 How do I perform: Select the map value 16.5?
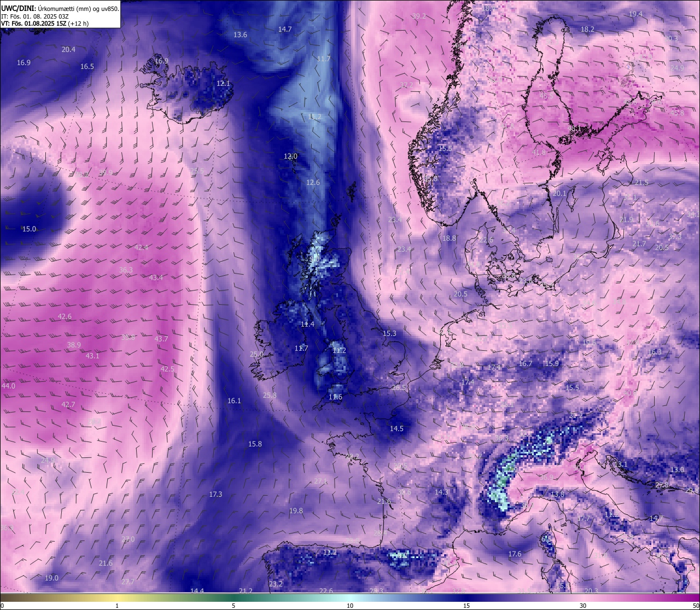[87, 66]
